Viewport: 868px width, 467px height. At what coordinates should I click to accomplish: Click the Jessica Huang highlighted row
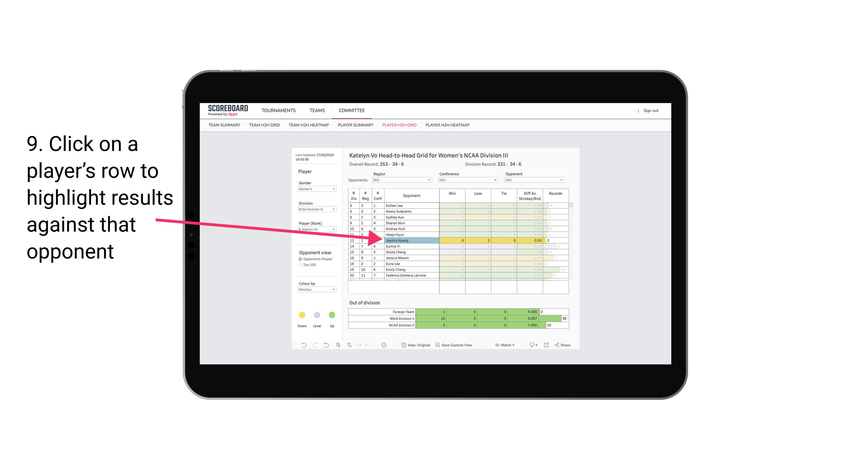(x=411, y=240)
